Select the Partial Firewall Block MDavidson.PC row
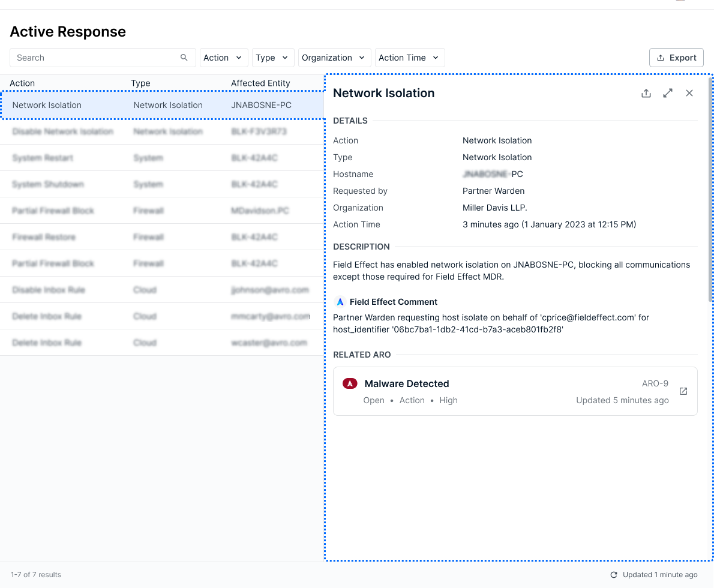 click(x=161, y=211)
